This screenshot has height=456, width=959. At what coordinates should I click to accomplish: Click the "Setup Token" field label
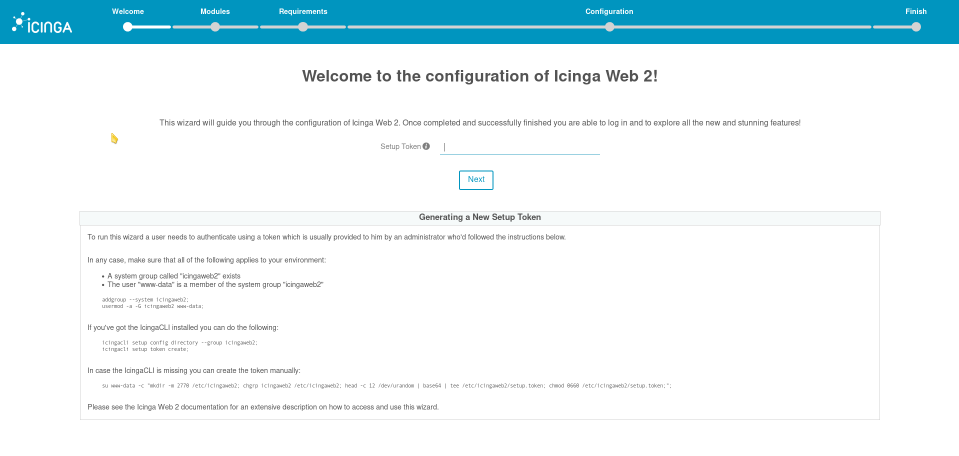[x=401, y=147]
